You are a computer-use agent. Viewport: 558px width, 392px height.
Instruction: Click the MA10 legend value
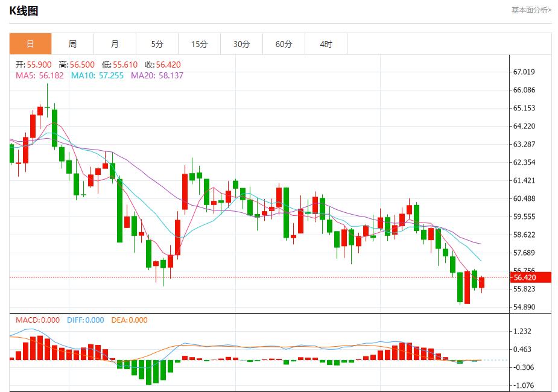point(98,75)
